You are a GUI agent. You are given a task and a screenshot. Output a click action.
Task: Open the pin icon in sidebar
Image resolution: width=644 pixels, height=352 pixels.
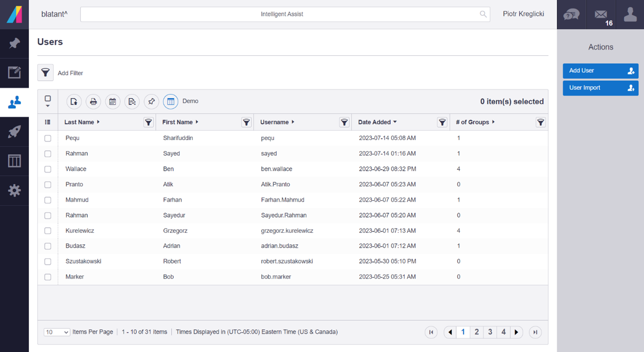tap(14, 44)
